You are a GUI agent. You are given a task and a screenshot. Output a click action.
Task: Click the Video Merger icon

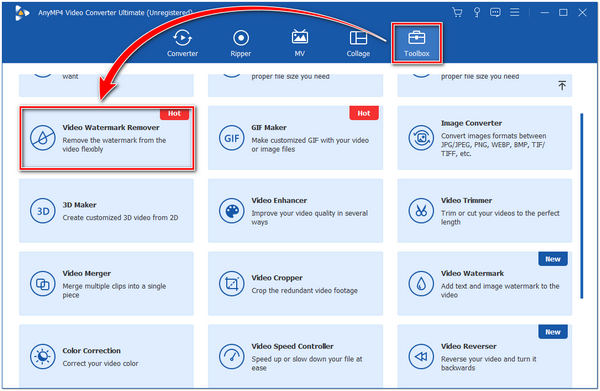(x=43, y=284)
